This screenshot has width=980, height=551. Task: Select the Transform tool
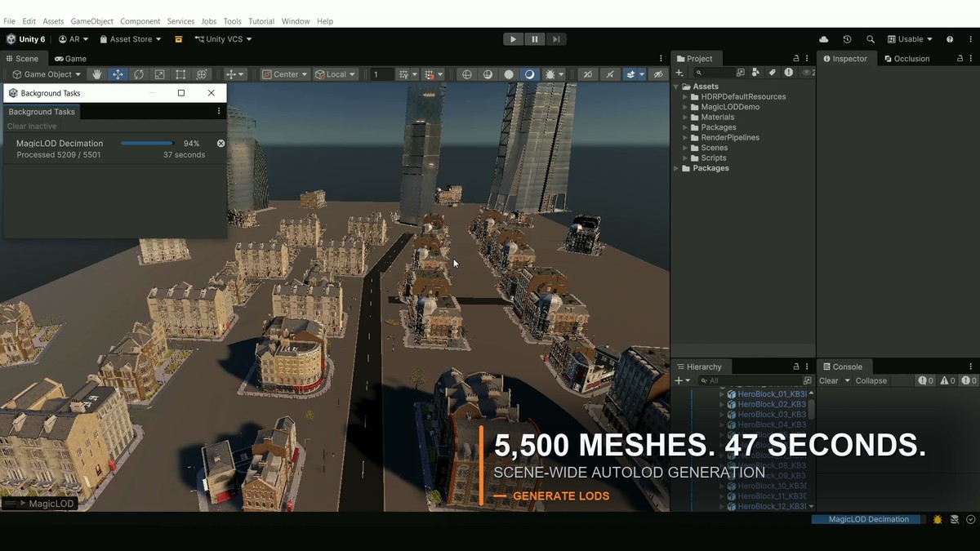click(202, 74)
